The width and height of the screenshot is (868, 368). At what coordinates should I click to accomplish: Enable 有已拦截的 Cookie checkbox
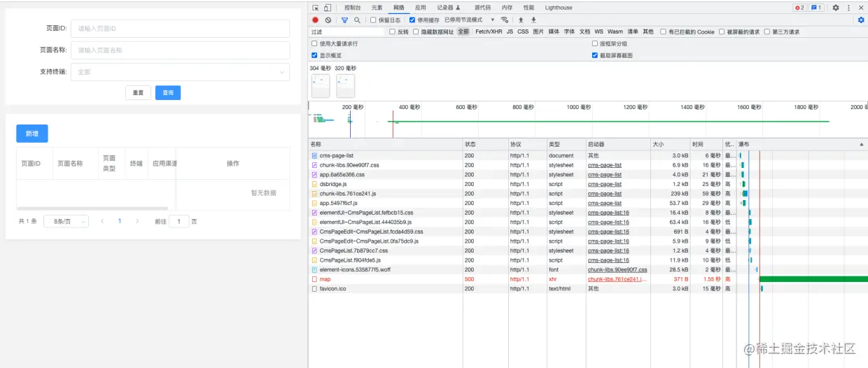tap(663, 31)
